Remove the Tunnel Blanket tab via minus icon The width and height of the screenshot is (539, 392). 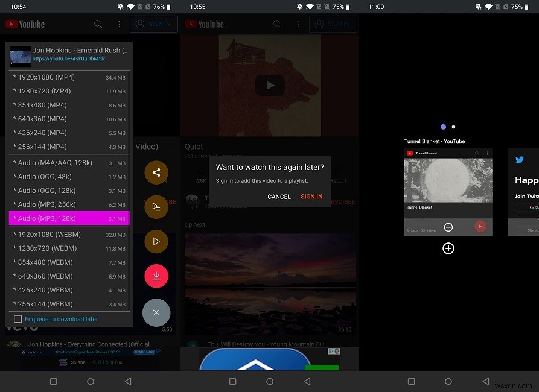pos(447,227)
